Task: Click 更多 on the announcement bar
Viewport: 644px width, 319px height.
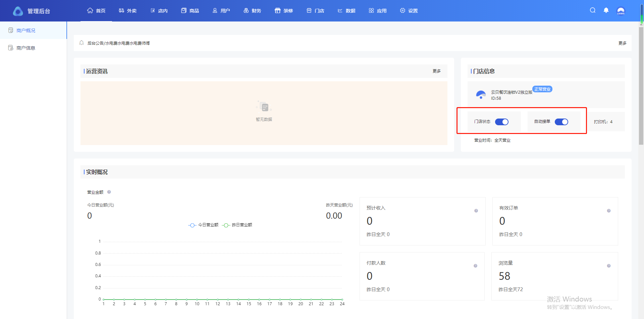Action: click(x=622, y=43)
